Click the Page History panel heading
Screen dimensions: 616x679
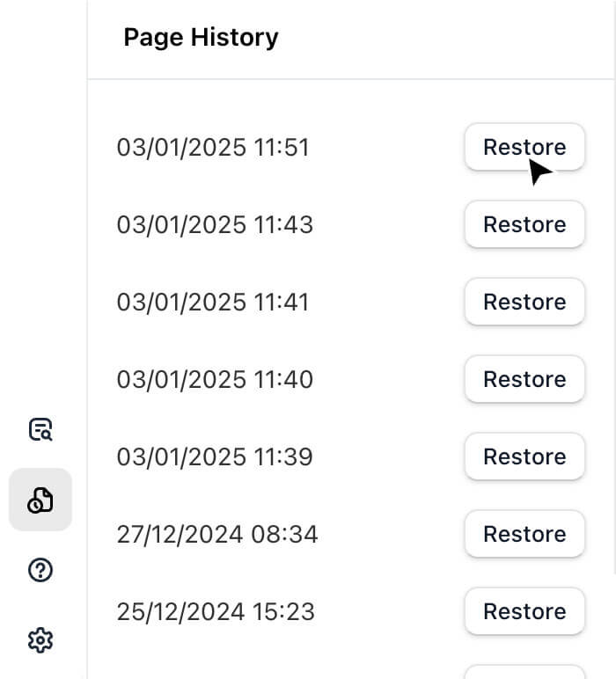(201, 38)
